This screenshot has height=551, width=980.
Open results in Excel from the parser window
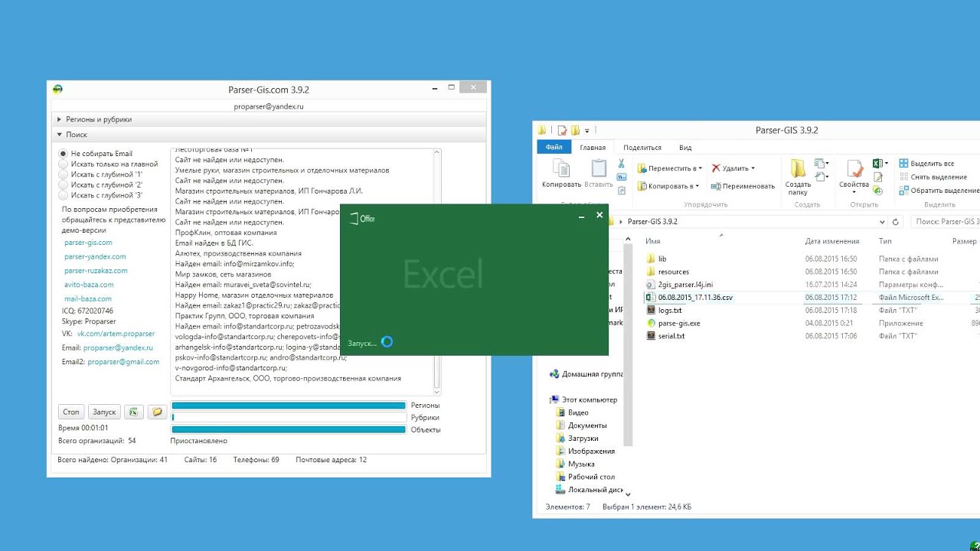tap(134, 412)
